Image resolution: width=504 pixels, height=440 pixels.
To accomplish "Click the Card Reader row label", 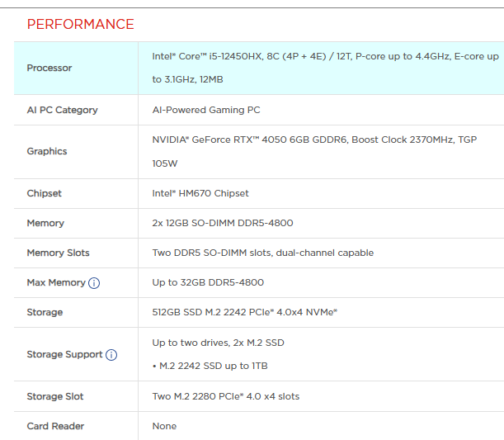I will (x=55, y=426).
